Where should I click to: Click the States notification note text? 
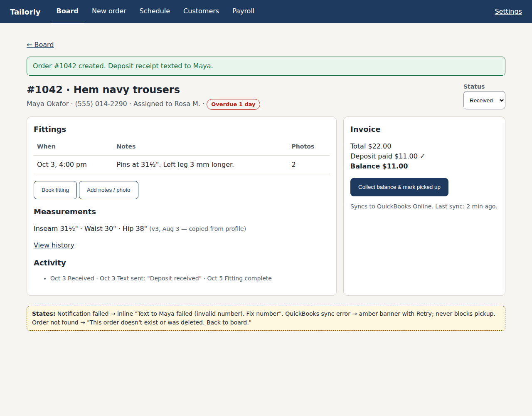coord(266,318)
